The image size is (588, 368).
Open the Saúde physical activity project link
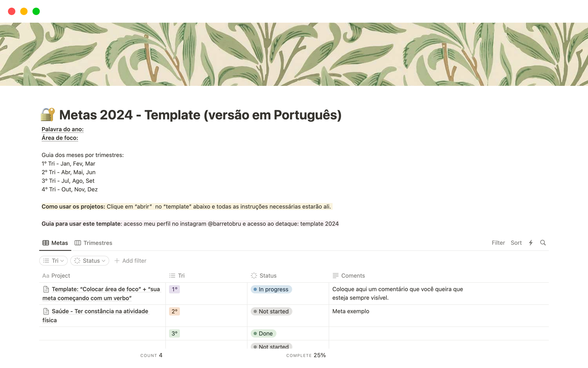(x=100, y=311)
